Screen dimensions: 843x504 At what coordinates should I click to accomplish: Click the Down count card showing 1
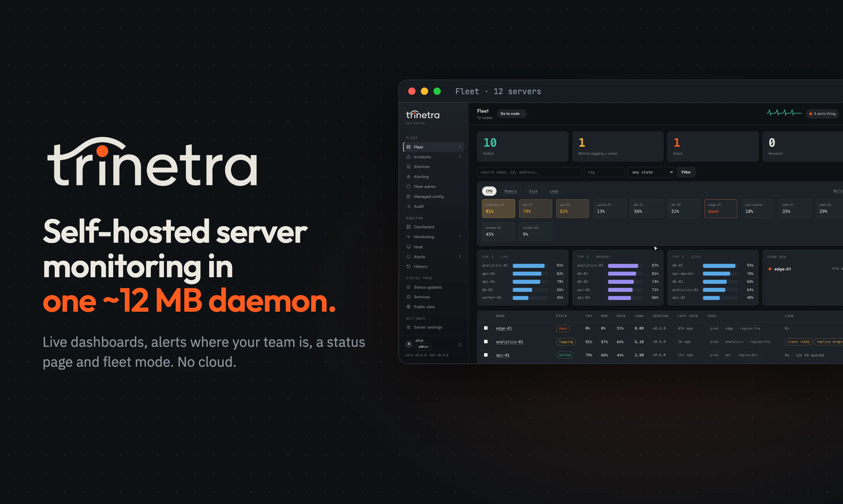point(713,147)
